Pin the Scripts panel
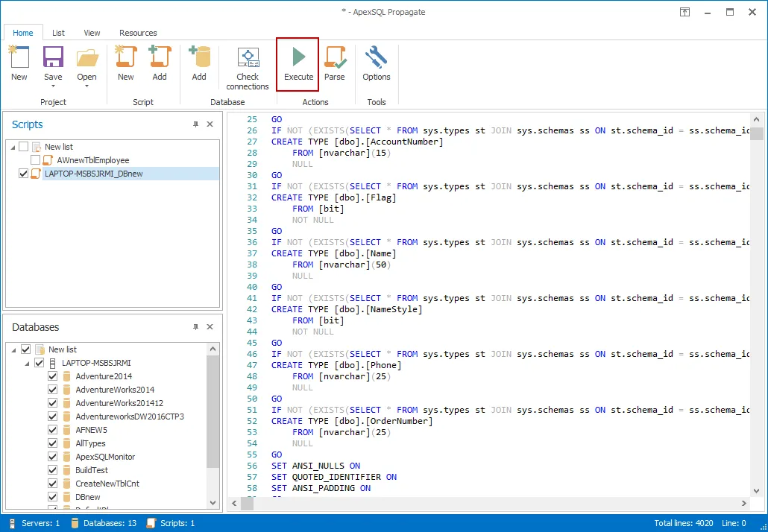768x532 pixels. (195, 124)
